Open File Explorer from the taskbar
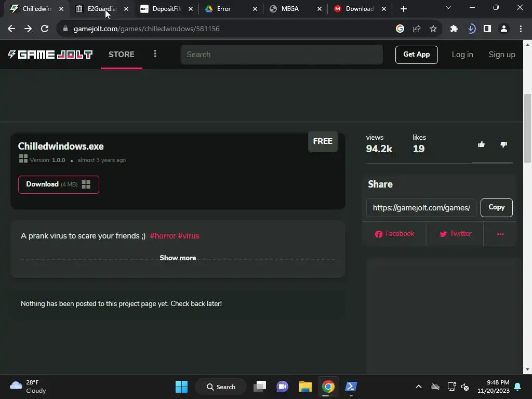 [x=305, y=387]
